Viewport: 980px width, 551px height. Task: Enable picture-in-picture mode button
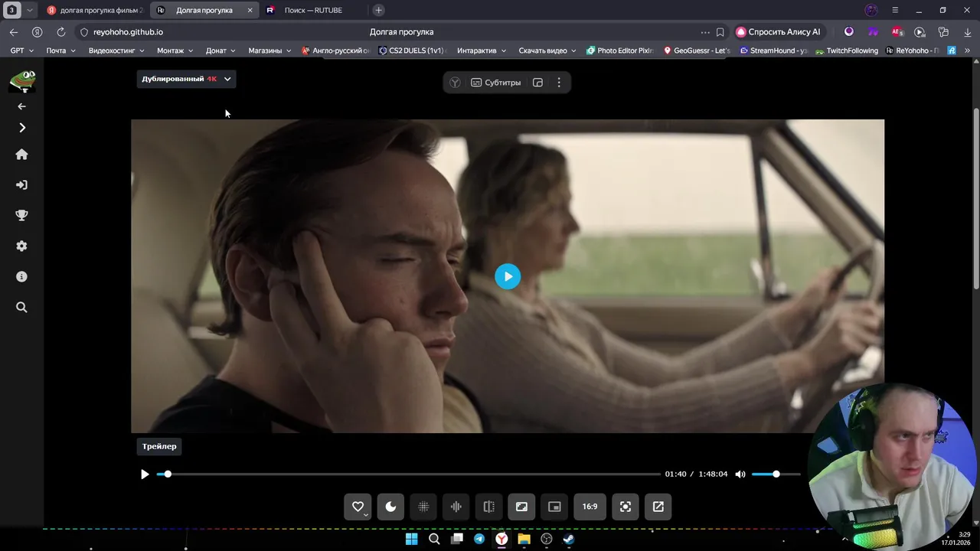click(x=554, y=507)
